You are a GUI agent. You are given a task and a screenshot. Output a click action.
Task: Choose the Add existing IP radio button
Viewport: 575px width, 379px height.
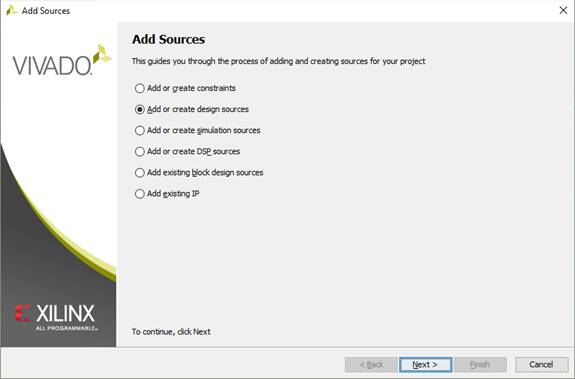click(x=167, y=194)
